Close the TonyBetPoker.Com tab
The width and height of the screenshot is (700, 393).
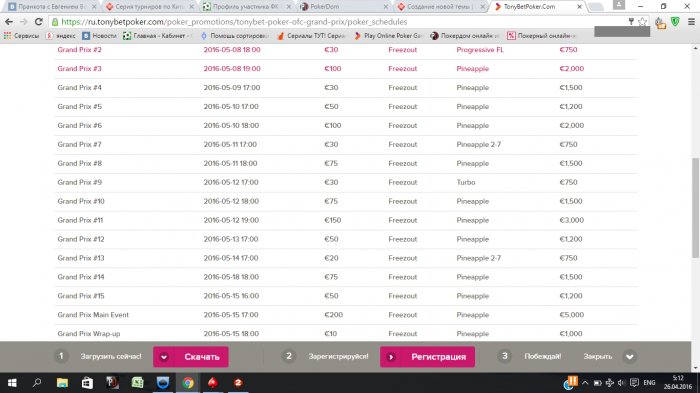coord(579,7)
